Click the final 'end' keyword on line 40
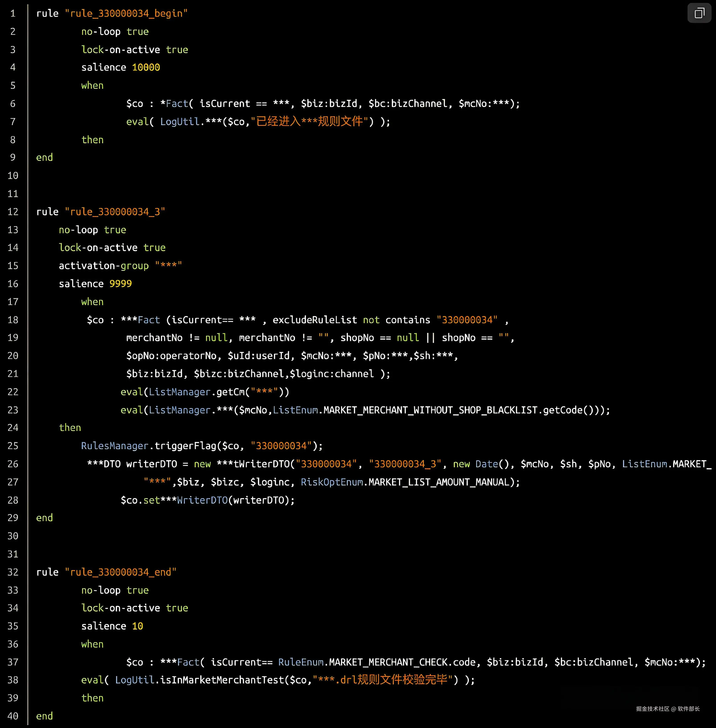Screen dimensions: 716x728 pos(44,716)
